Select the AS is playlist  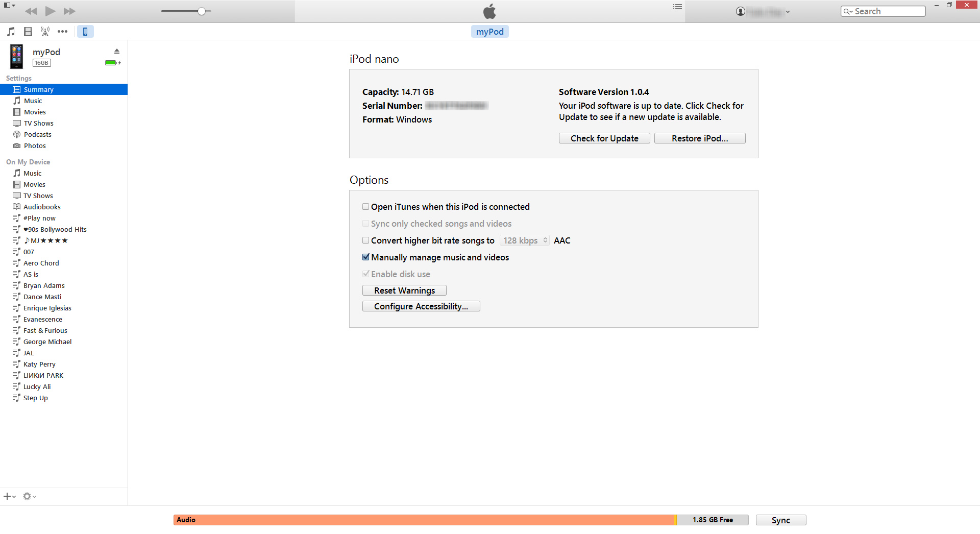coord(64,274)
